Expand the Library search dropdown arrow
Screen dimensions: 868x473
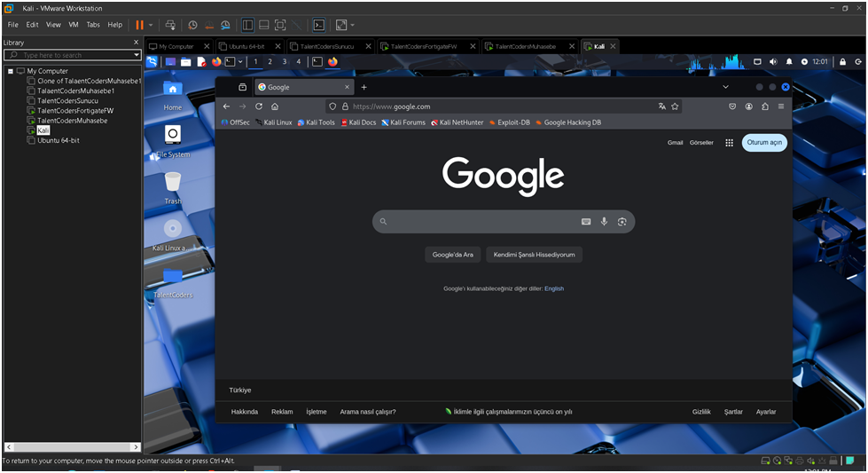[x=137, y=55]
